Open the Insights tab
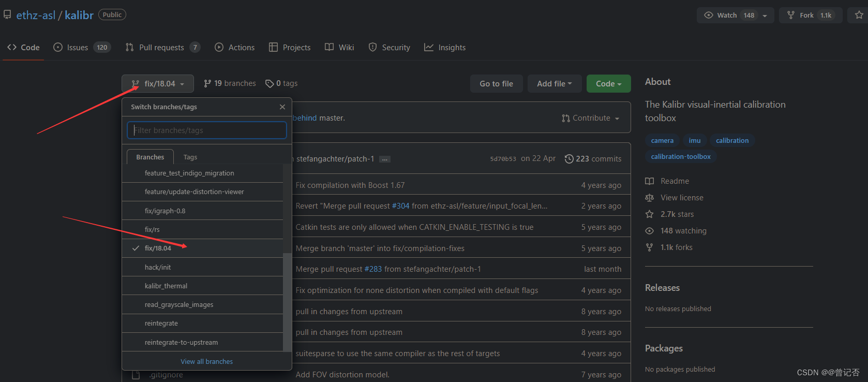Screen dimensions: 868x382 tap(445, 47)
